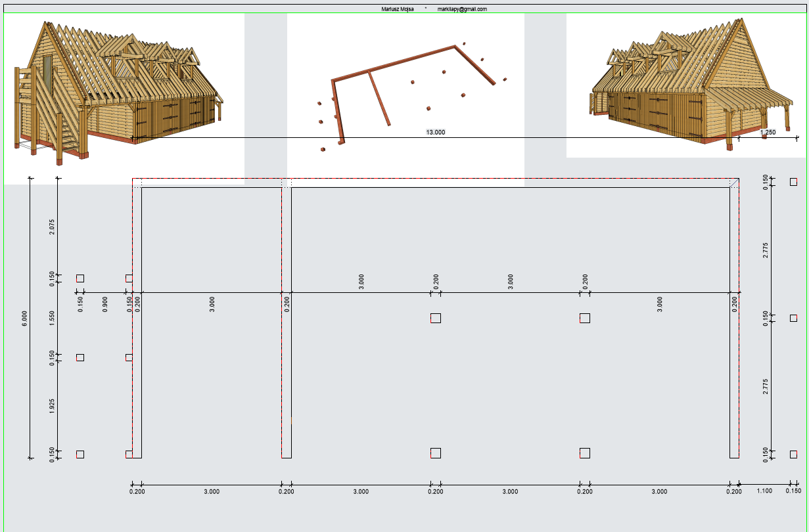Select the Mariusz Mojsa author name
This screenshot has width=809, height=532.
coord(398,9)
